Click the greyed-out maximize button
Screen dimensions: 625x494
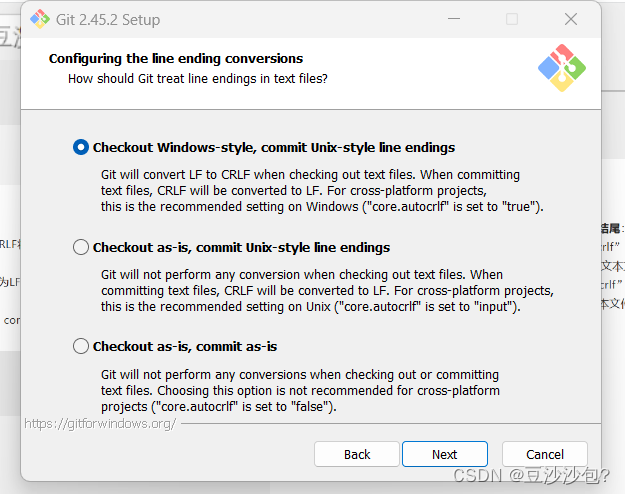point(512,19)
